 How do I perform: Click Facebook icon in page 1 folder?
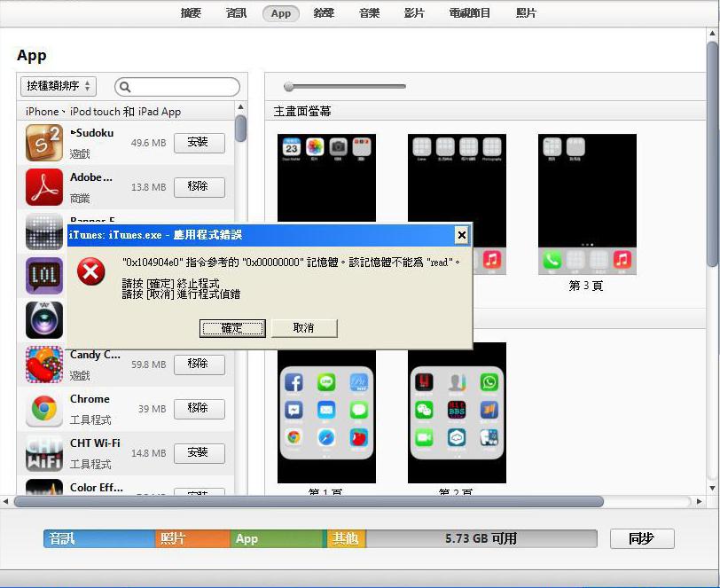[293, 382]
